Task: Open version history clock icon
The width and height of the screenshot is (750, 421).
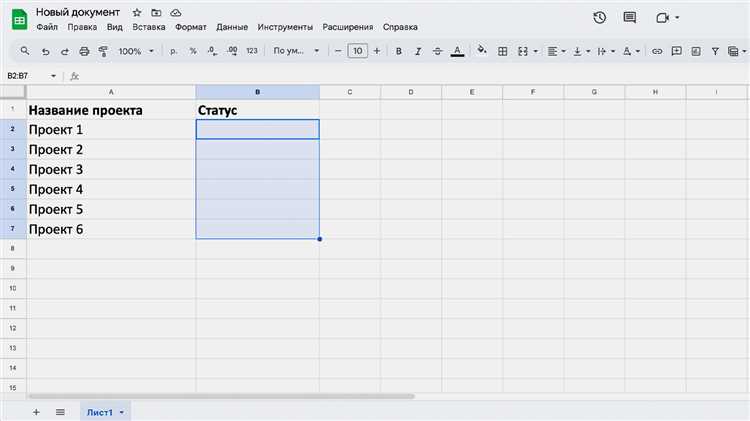Action: point(599,18)
